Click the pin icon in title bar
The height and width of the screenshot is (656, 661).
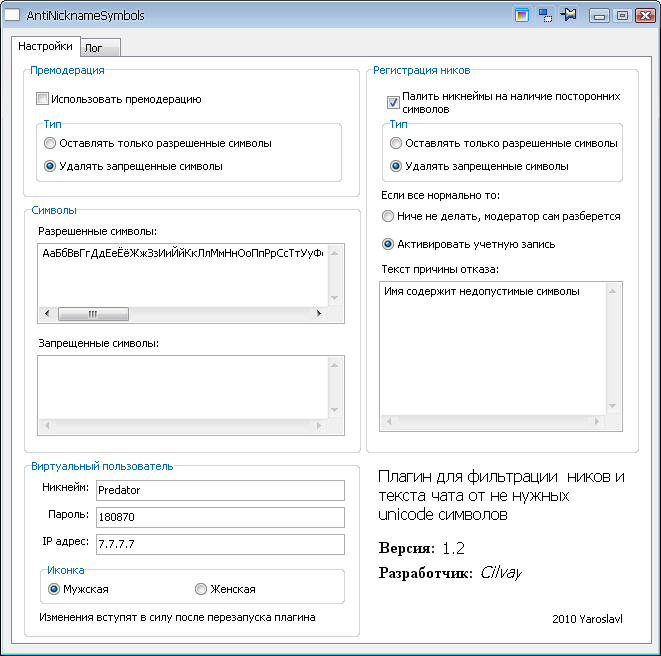pyautogui.click(x=570, y=15)
